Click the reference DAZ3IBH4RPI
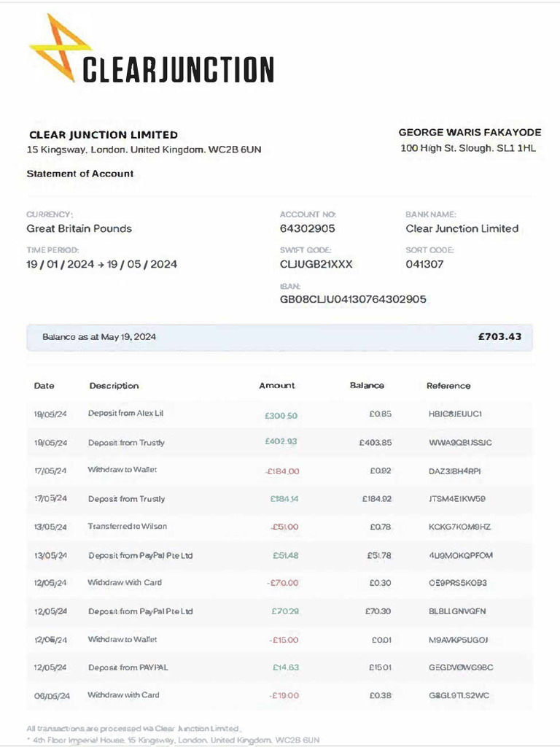 (x=455, y=472)
